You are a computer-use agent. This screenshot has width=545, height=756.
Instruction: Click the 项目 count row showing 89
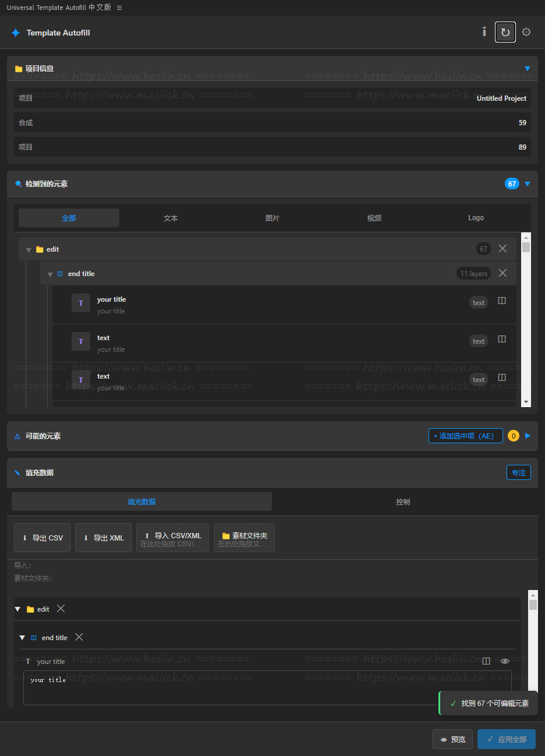[272, 147]
